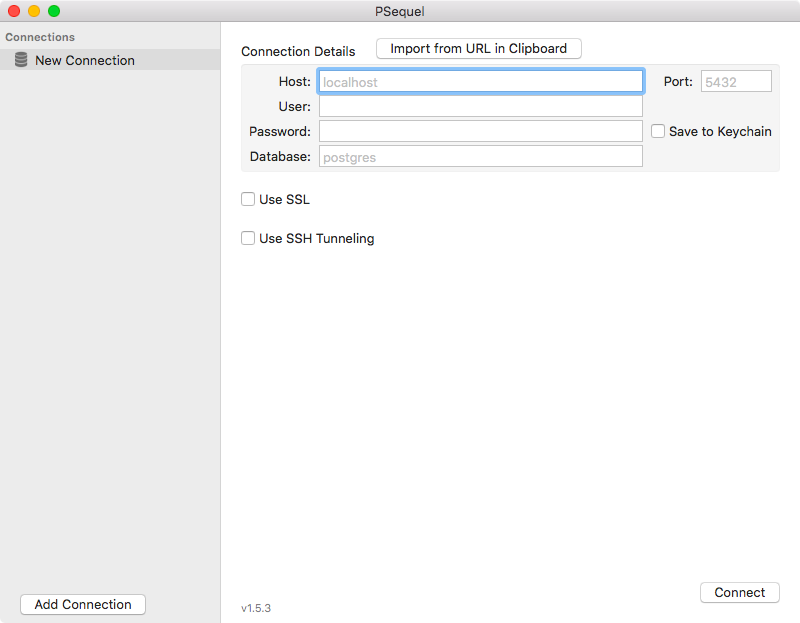Zoom the window with green button
This screenshot has height=623, width=800.
pos(54,11)
